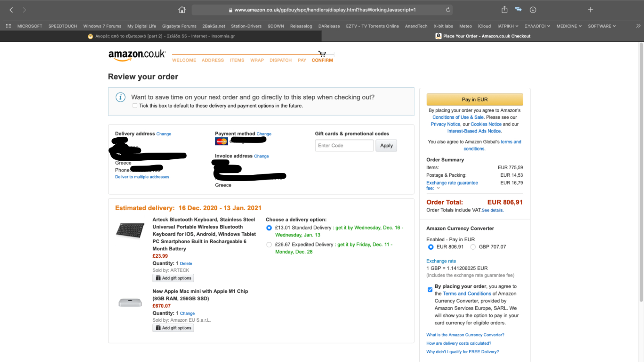The width and height of the screenshot is (644, 362).
Task: Open the Gigabyte Forums bookmark
Action: (x=179, y=26)
